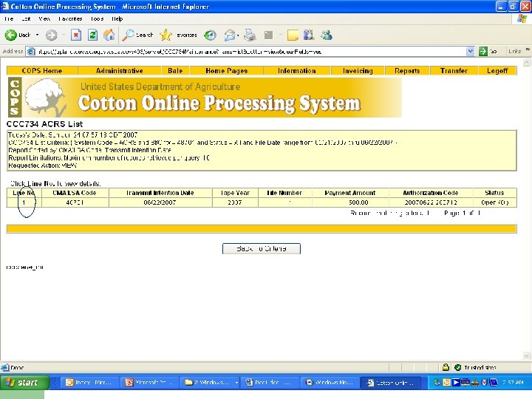Click the Mail toolbar icon
Viewport: 532px width, 399px height.
pyautogui.click(x=231, y=35)
